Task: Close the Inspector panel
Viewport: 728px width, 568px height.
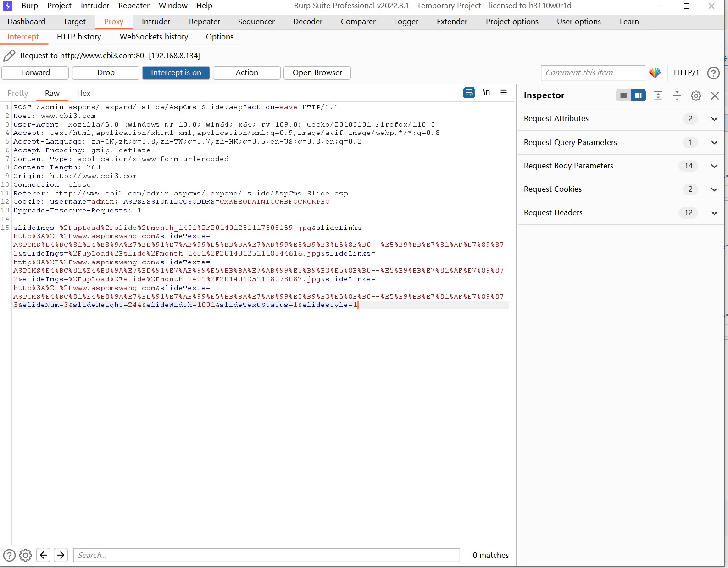Action: [715, 95]
